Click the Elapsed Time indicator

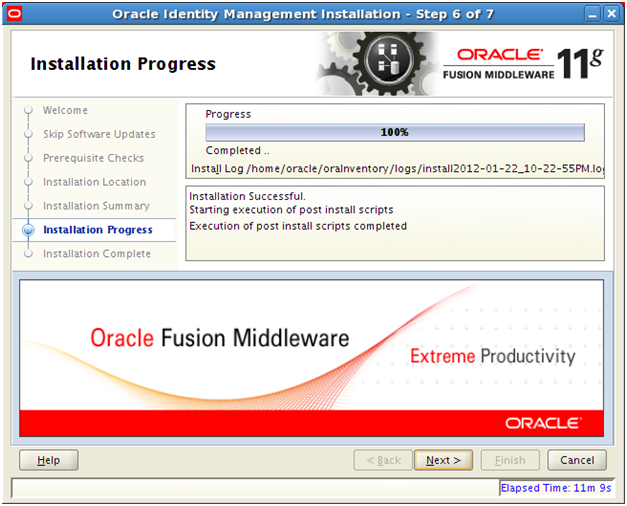556,488
